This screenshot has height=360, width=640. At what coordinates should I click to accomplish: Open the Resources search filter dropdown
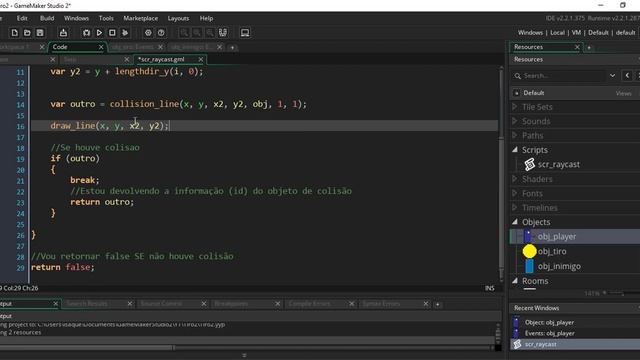click(x=612, y=76)
